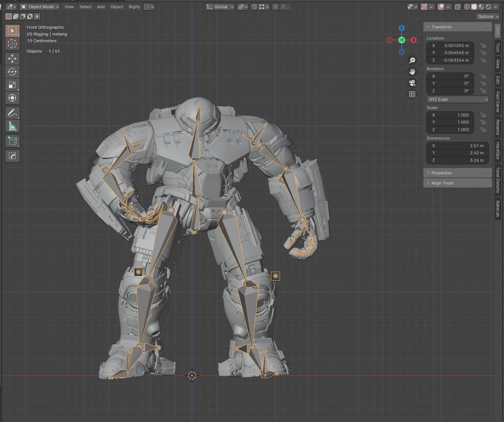Open the Fast Carve sidebar tab
The height and width of the screenshot is (422, 504).
498,102
